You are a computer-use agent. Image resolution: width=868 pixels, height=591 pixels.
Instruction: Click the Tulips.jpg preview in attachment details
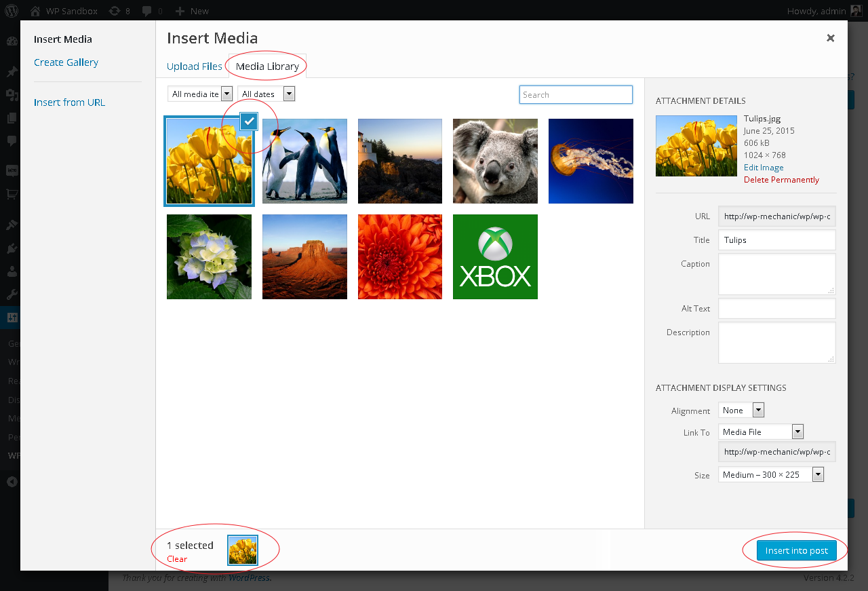click(696, 146)
